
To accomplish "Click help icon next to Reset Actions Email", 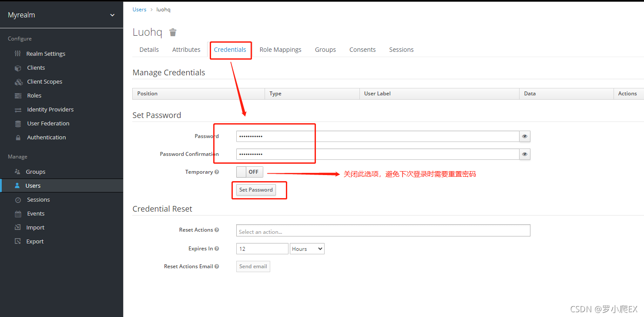I will 217,266.
